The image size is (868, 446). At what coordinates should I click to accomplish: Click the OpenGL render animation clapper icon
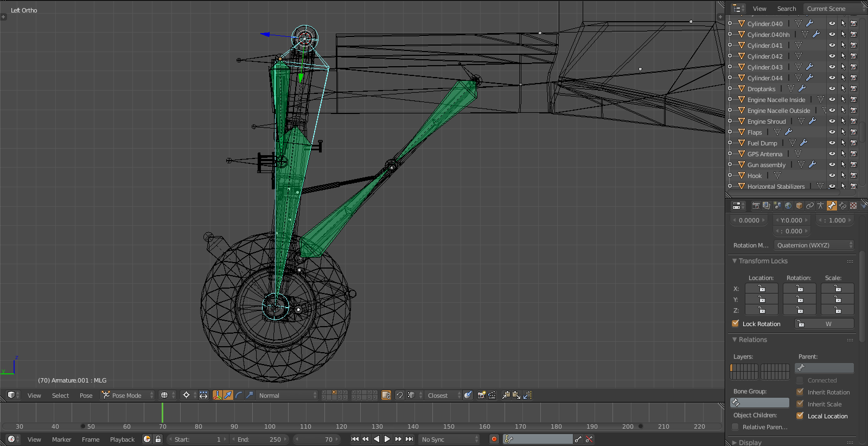(x=492, y=395)
